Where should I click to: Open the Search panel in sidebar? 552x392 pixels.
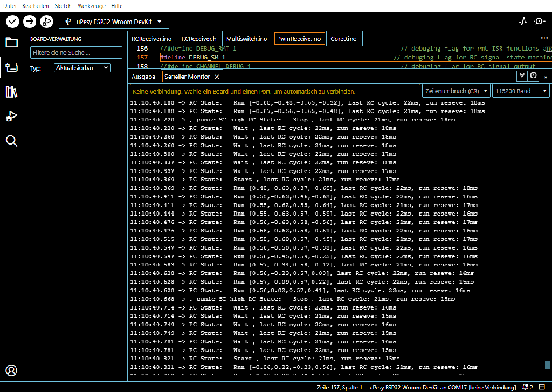click(x=11, y=141)
